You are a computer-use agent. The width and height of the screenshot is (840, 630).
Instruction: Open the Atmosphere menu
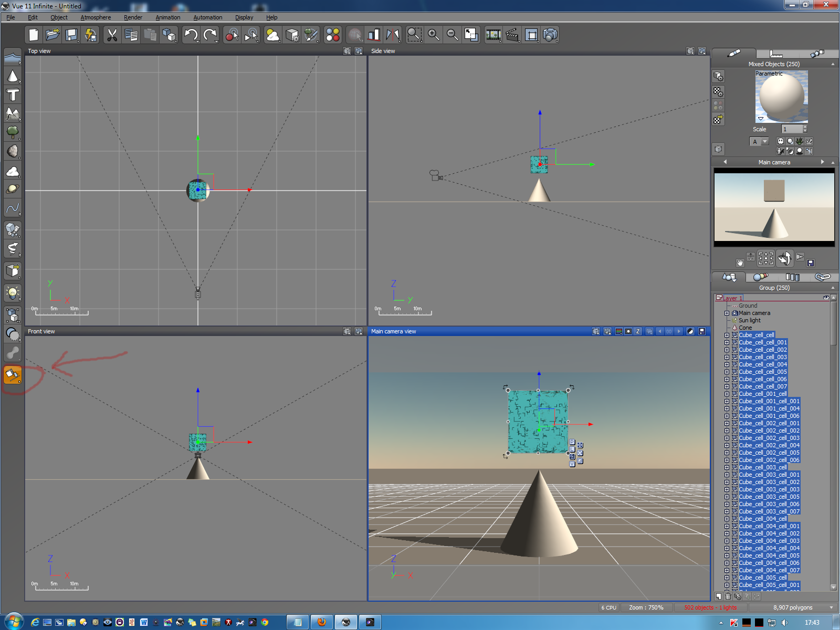click(96, 17)
